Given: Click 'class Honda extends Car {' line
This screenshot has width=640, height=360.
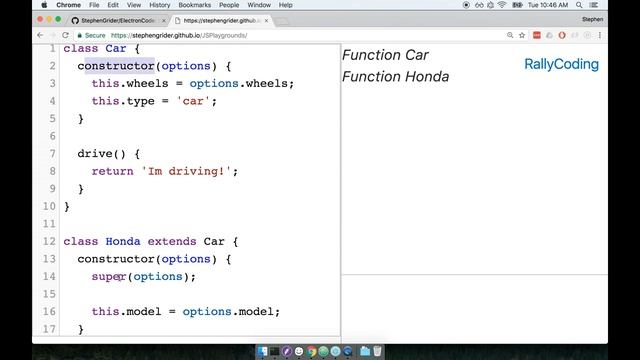Looking at the screenshot, I should (x=151, y=242).
